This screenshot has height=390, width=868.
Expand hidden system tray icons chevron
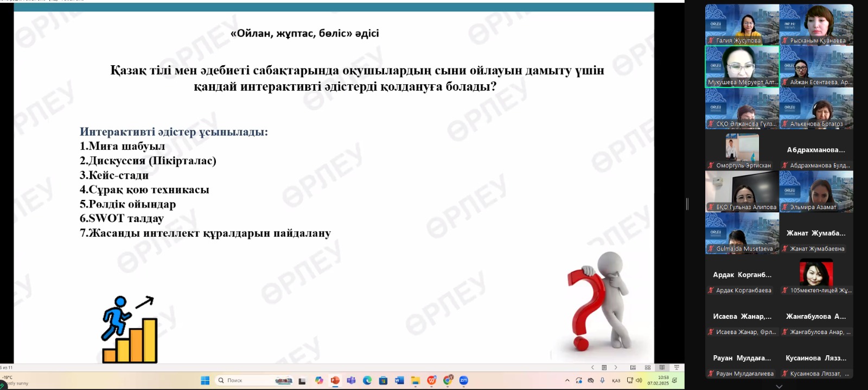pos(567,380)
